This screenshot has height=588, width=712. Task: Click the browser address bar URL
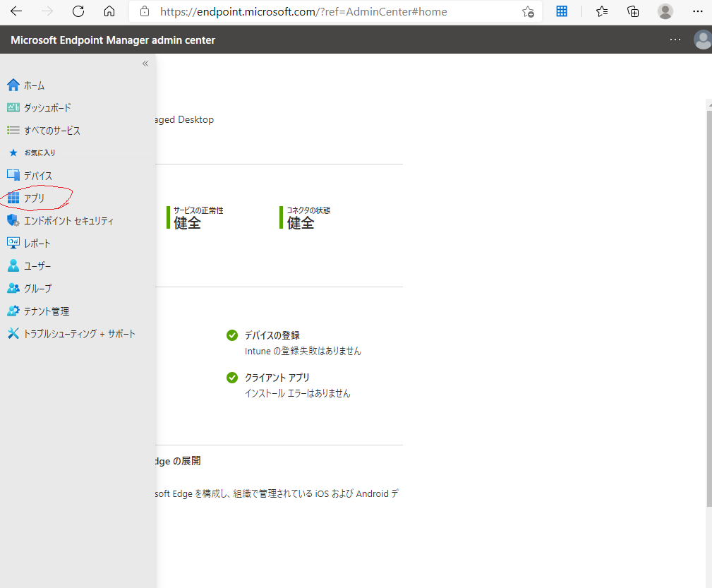(x=303, y=12)
